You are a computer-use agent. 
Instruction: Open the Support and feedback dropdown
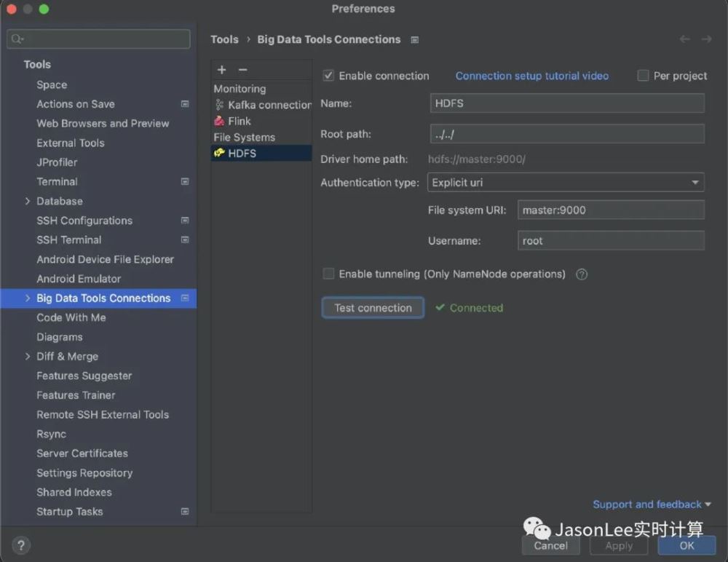tap(652, 504)
